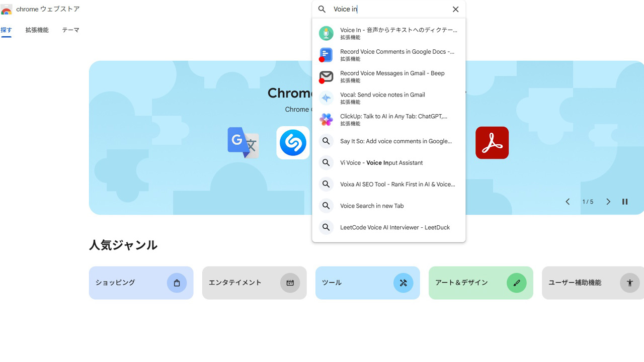Open the アート＆デザイン category
This screenshot has width=644, height=362.
480,283
